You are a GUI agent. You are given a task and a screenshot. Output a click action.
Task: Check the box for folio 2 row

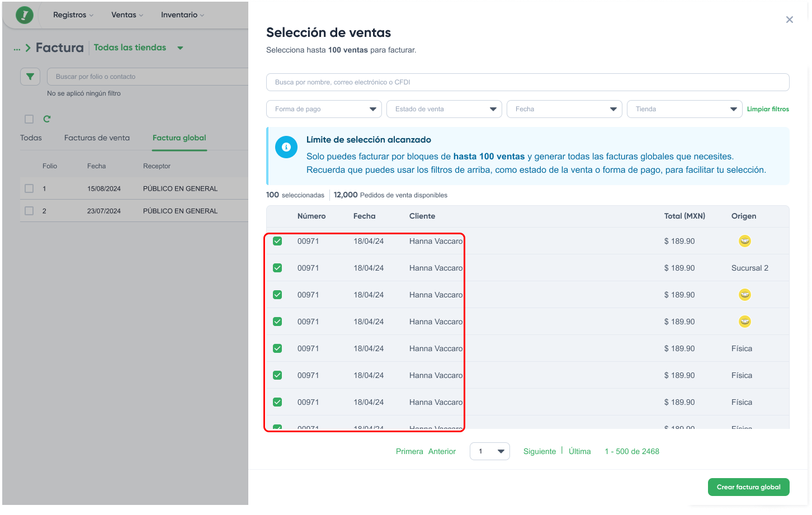(29, 211)
